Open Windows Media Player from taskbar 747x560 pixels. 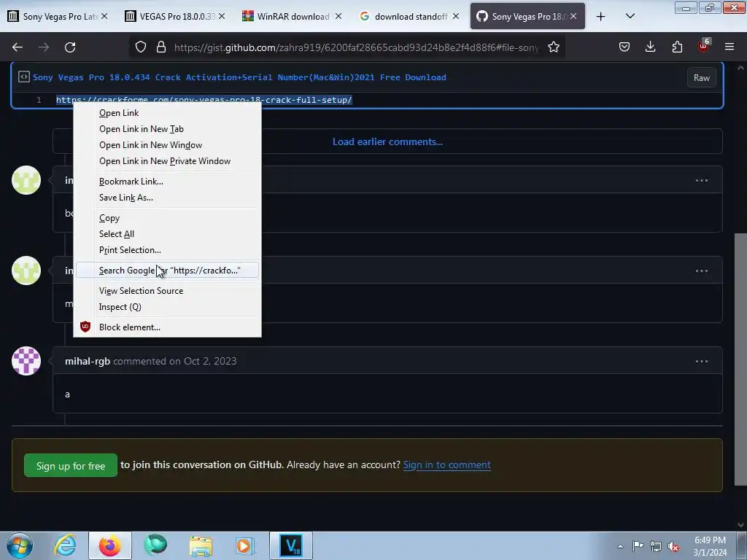(246, 545)
